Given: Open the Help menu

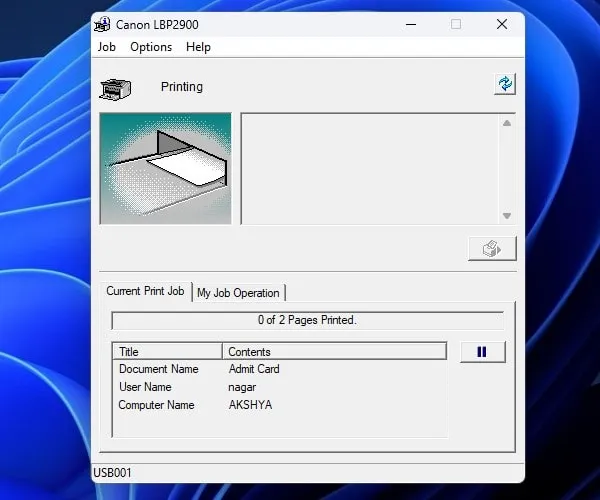Looking at the screenshot, I should [x=198, y=47].
